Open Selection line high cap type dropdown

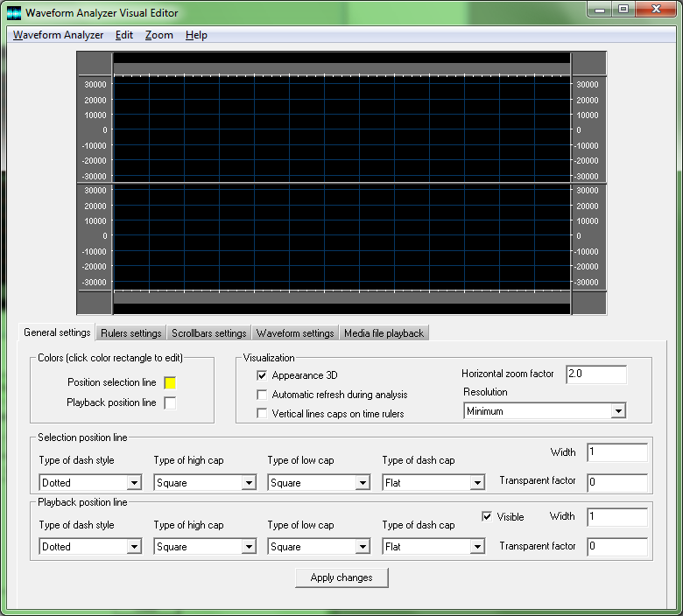coord(249,483)
